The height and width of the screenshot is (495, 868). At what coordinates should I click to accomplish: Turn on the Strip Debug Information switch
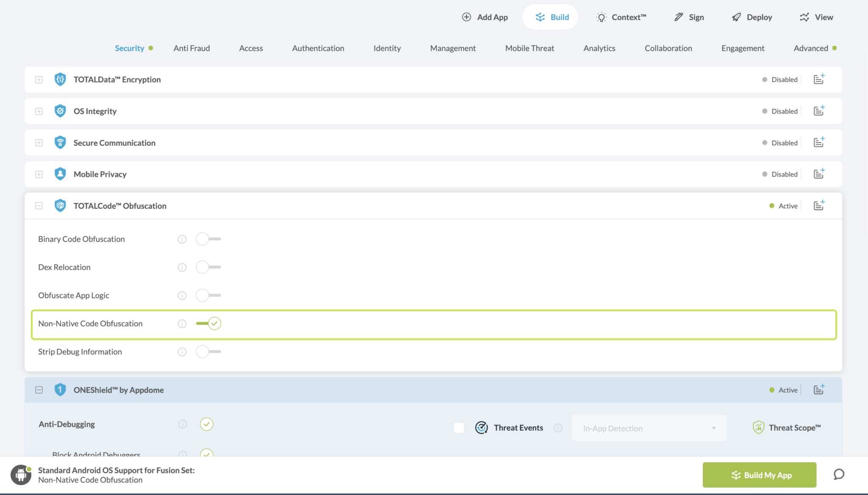pos(208,351)
